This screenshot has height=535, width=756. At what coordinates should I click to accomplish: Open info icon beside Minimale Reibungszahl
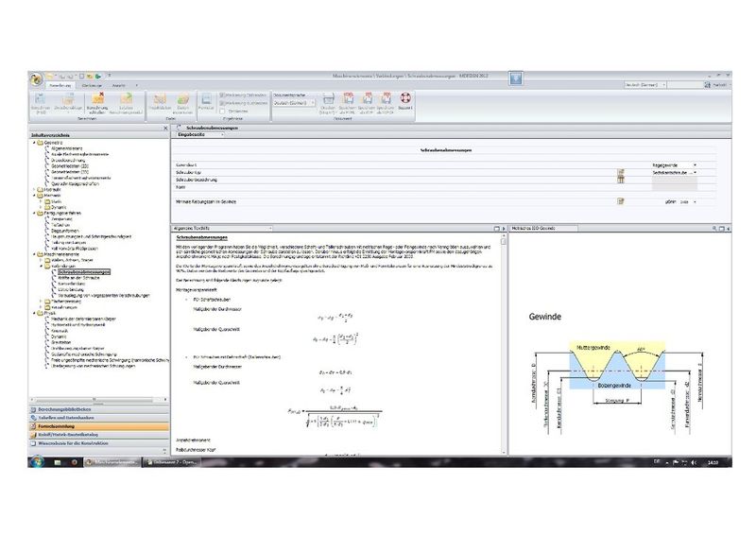click(x=621, y=201)
